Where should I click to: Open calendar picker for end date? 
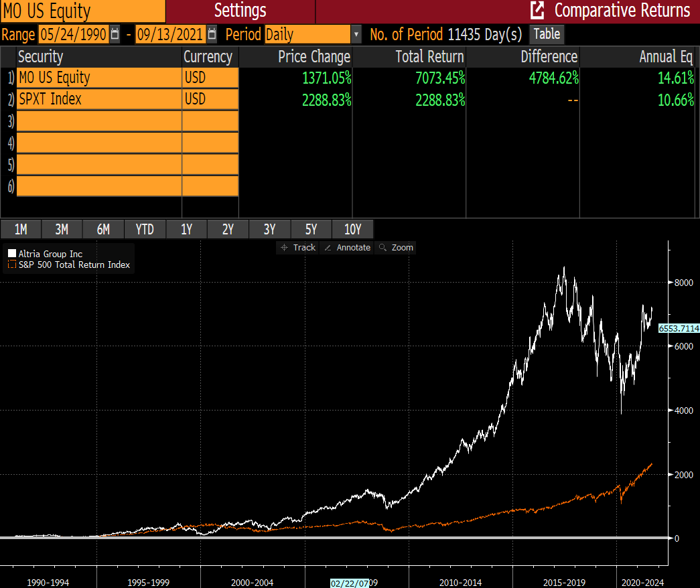(x=212, y=34)
